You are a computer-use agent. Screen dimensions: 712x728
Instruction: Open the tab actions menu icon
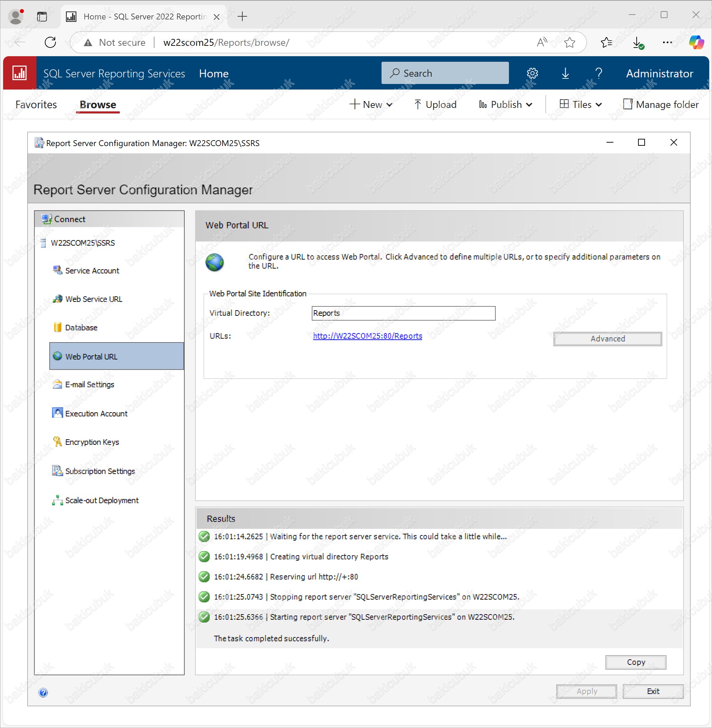[42, 16]
